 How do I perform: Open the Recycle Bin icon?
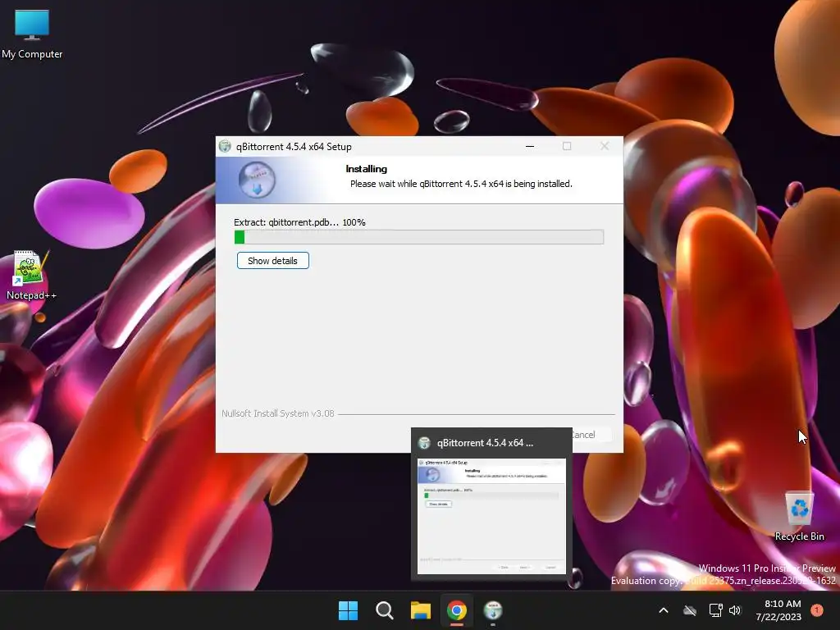[x=799, y=517]
